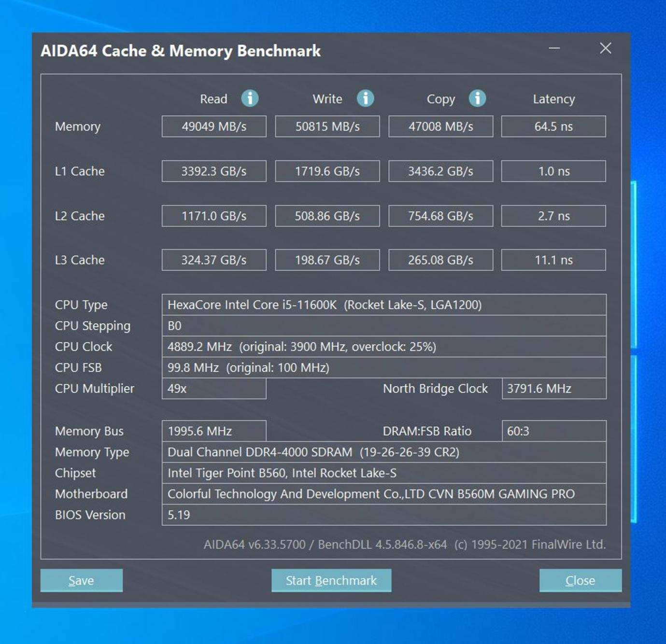This screenshot has width=666, height=644.
Task: Click the L1 Cache Read value 3392.3 GB/s
Action: 214,171
